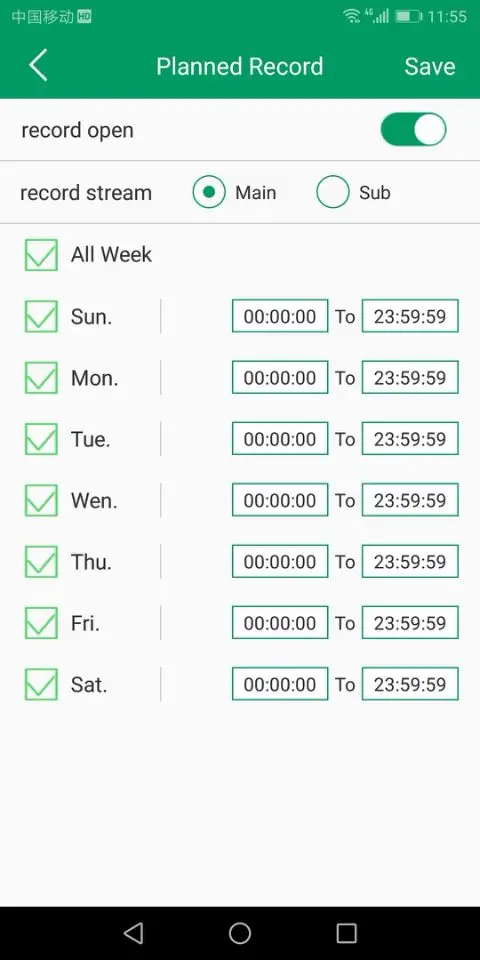Image resolution: width=480 pixels, height=960 pixels.
Task: Toggle the Wen. day checkbox
Action: [41, 500]
